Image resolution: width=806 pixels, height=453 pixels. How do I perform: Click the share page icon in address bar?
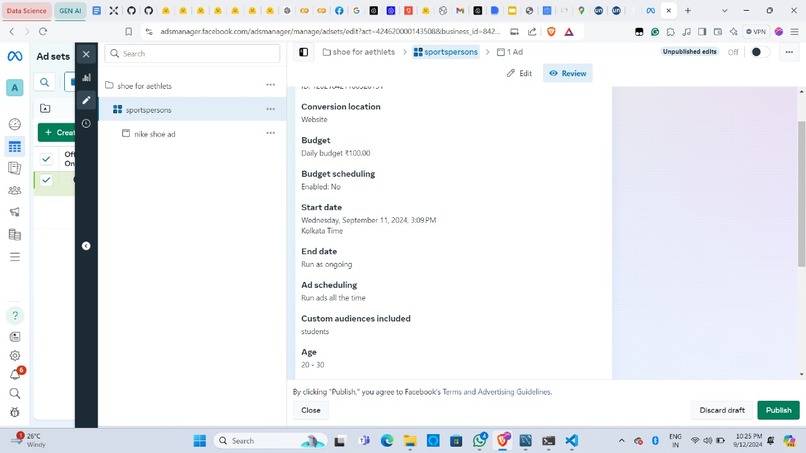pos(532,31)
